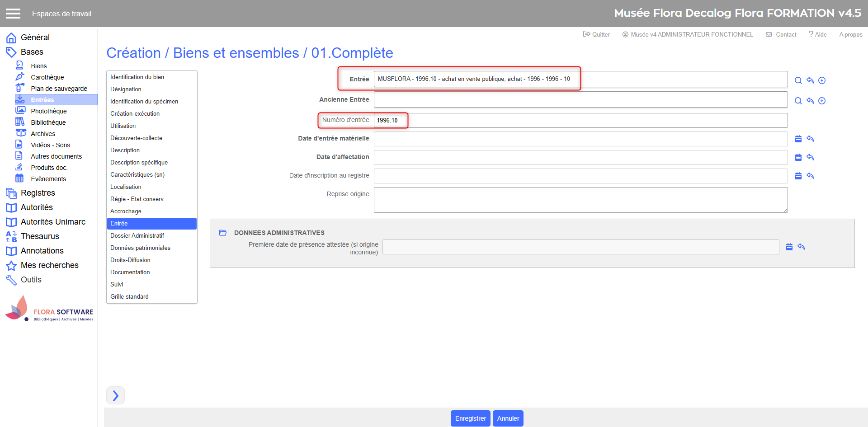
Task: Select Dossier Administratif in the form section list
Action: click(137, 235)
